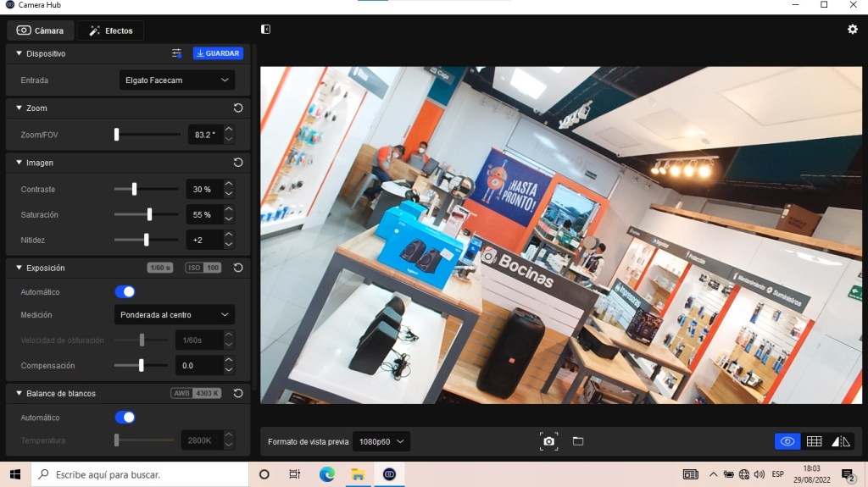Open the device settings sliders icon
The image size is (868, 487).
(x=176, y=53)
